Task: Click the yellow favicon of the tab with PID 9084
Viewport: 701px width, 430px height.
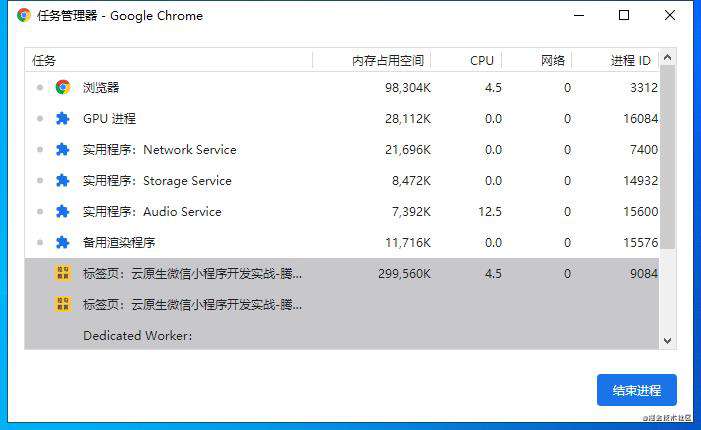Action: [63, 273]
